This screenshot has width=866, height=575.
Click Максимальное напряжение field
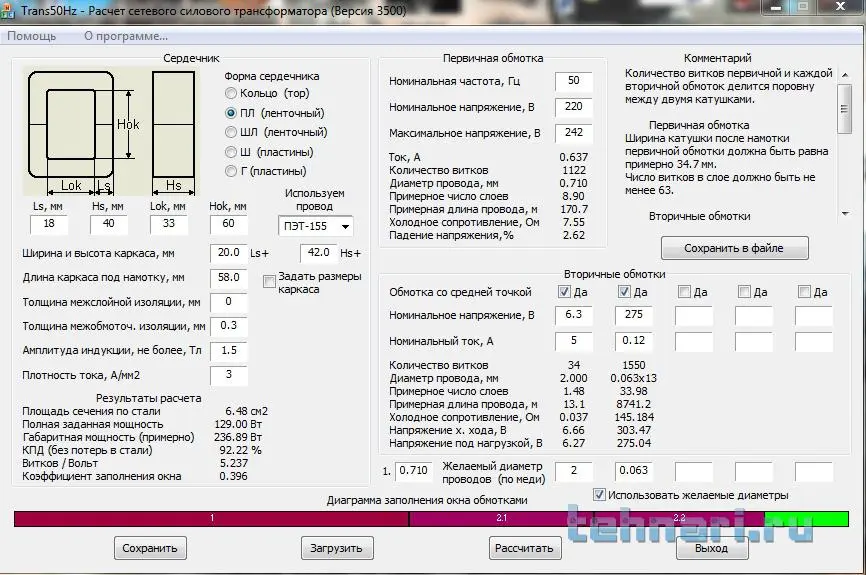573,133
